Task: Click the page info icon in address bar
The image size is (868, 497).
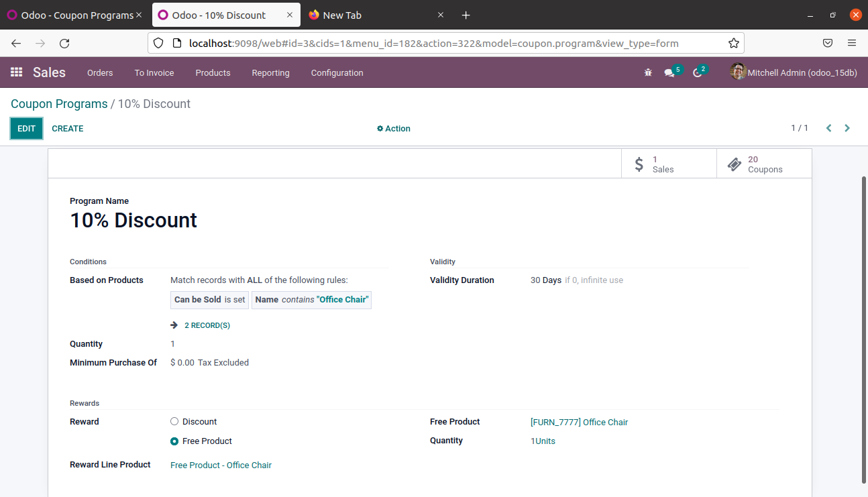Action: click(x=177, y=43)
